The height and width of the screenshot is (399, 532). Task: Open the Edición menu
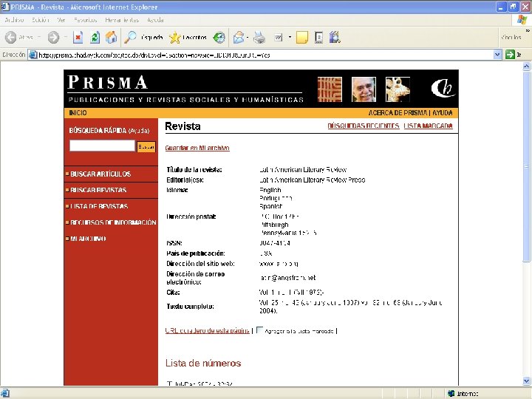(41, 20)
